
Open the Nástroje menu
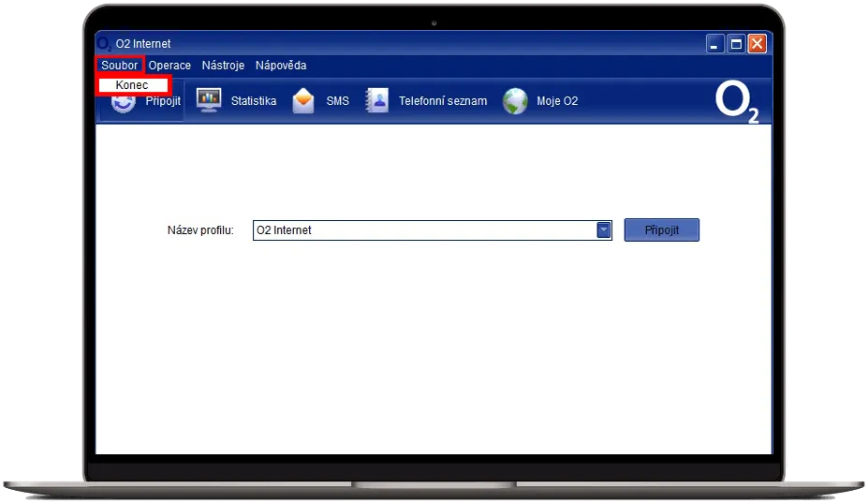(x=223, y=66)
